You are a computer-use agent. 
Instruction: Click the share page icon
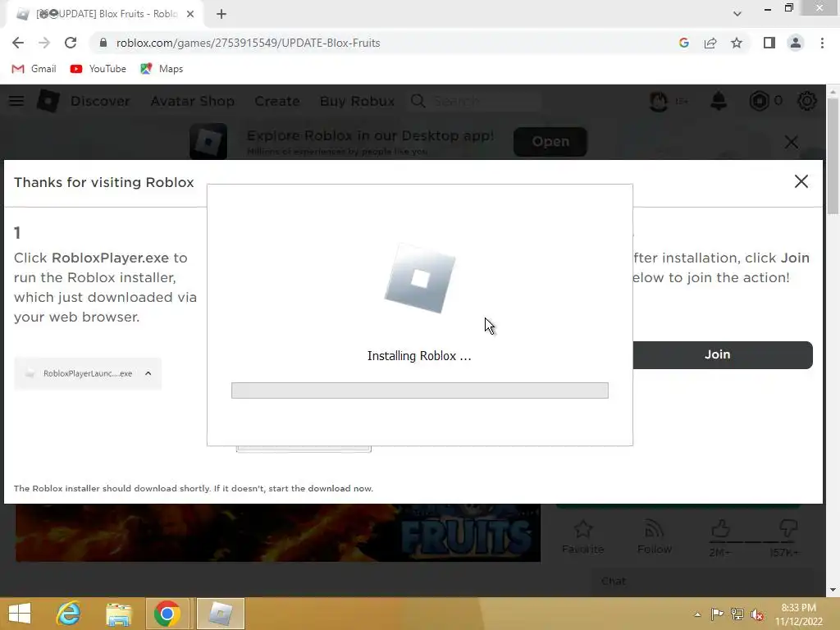pyautogui.click(x=710, y=43)
